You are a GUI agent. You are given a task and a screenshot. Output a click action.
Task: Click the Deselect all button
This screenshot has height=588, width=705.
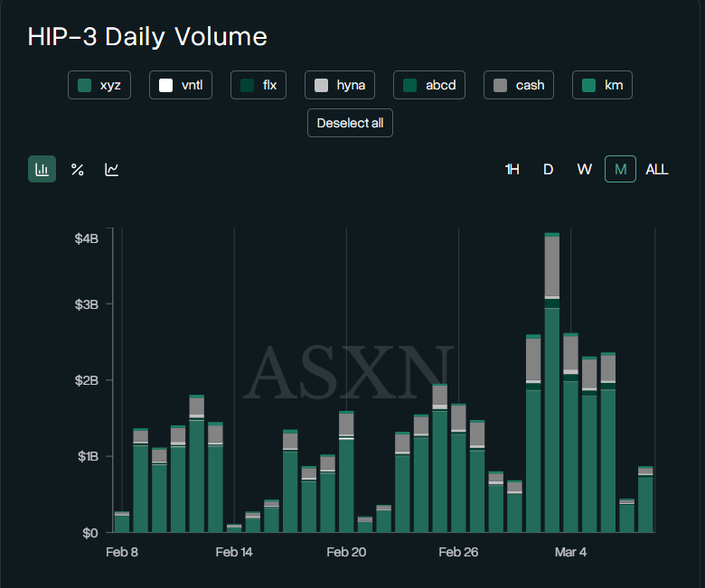(350, 123)
